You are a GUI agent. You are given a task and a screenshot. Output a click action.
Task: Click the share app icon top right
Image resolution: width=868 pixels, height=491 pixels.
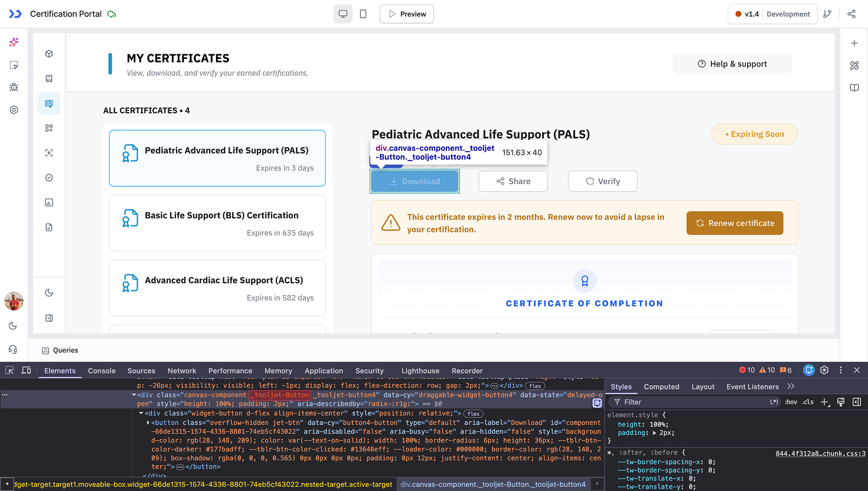coord(851,14)
